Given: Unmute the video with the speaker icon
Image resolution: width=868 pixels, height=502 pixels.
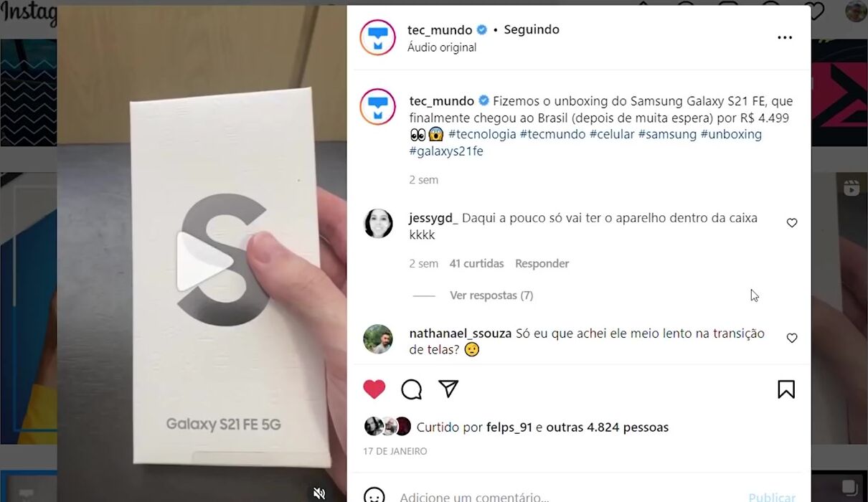Looking at the screenshot, I should click(319, 493).
